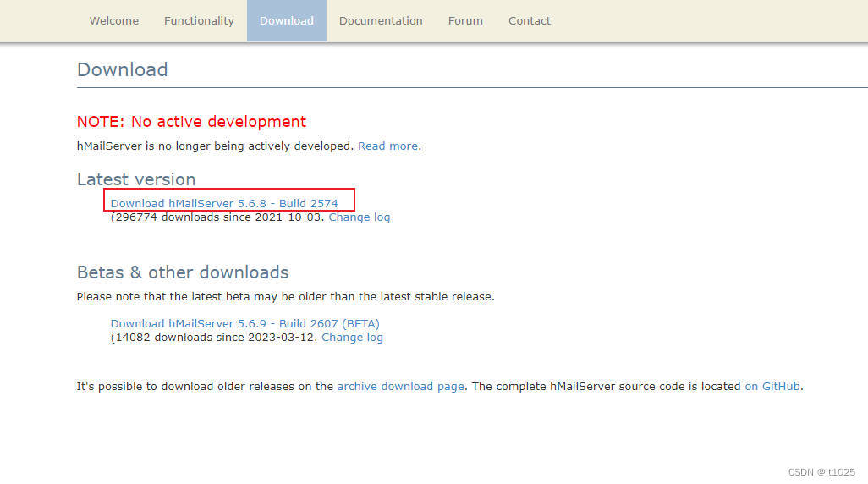This screenshot has width=868, height=484.
Task: Open the Contact page
Action: (x=530, y=20)
